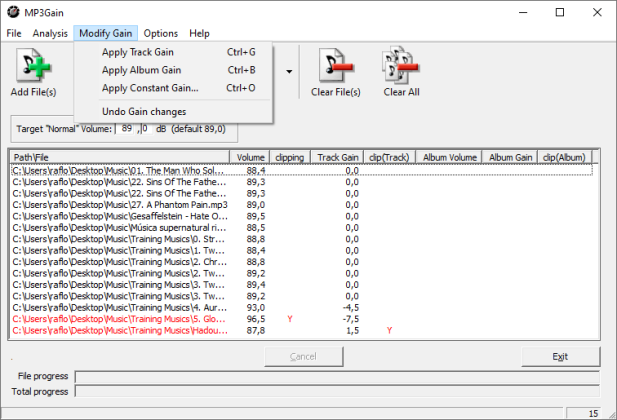Click the 87,8 volume value
The width and height of the screenshot is (617, 420).
[256, 330]
